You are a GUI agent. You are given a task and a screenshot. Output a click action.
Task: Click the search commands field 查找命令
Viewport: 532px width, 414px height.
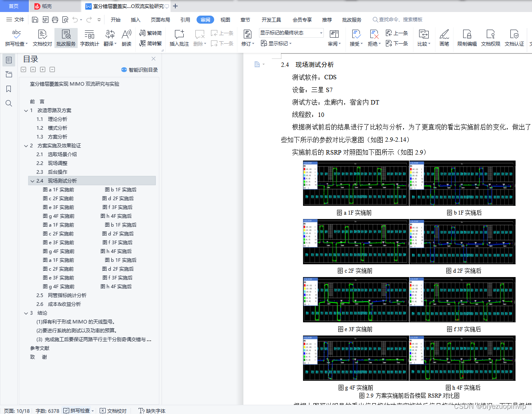coord(397,20)
